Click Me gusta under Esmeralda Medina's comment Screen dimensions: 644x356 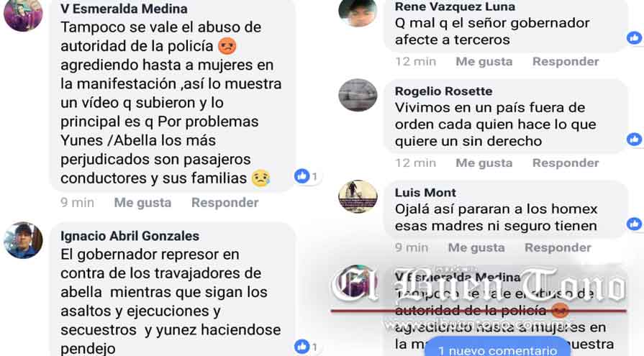142,202
